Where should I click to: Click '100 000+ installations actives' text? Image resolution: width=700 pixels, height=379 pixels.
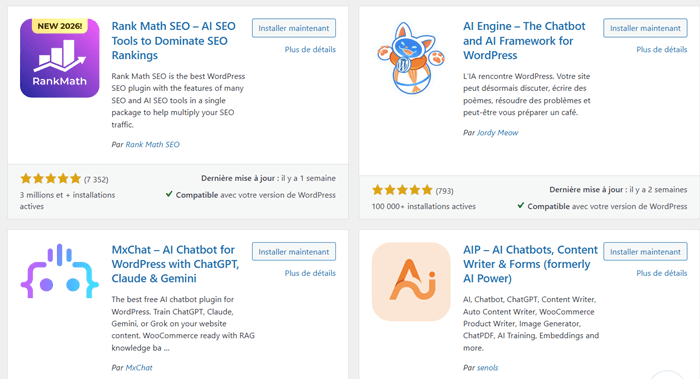(424, 206)
